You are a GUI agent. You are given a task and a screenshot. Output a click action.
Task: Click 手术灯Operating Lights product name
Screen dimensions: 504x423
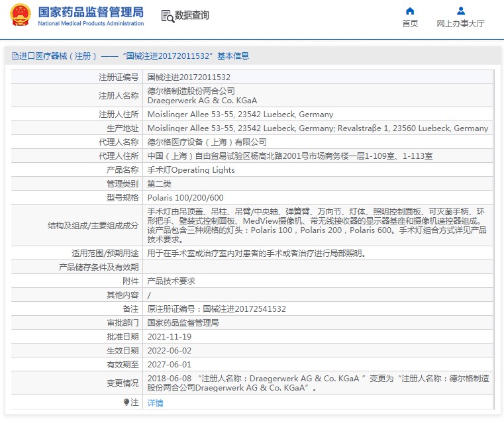191,169
